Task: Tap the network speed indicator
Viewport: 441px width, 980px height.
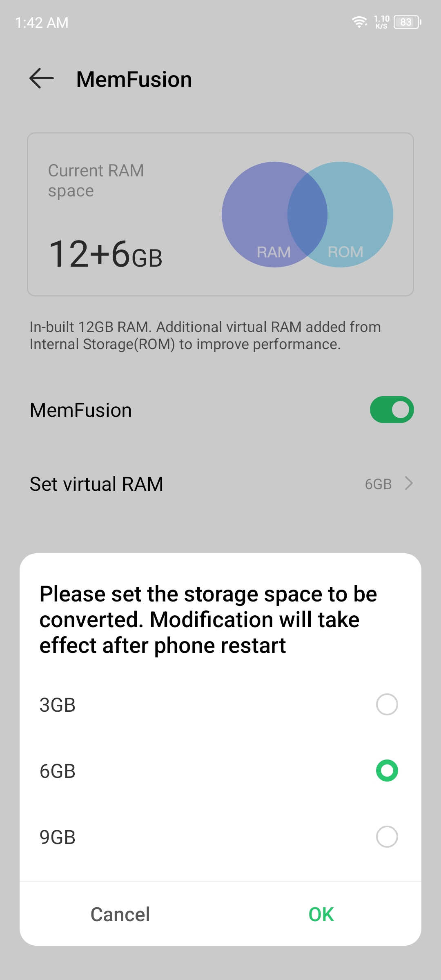Action: pos(382,22)
